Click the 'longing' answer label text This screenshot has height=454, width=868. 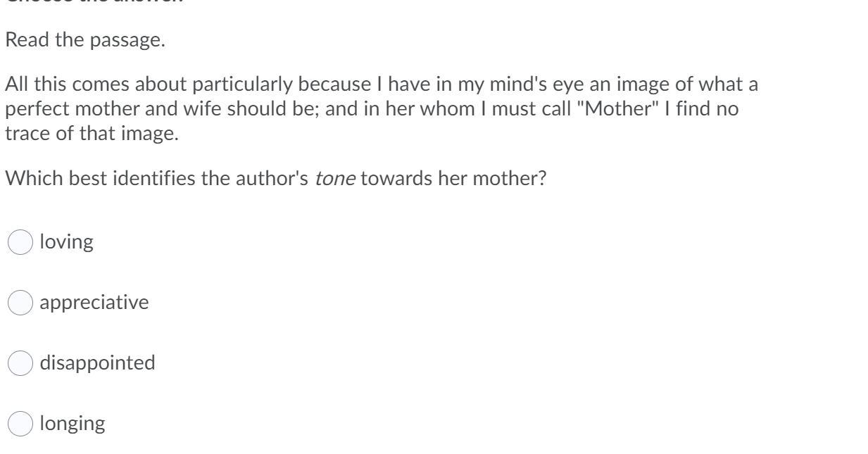tap(73, 424)
